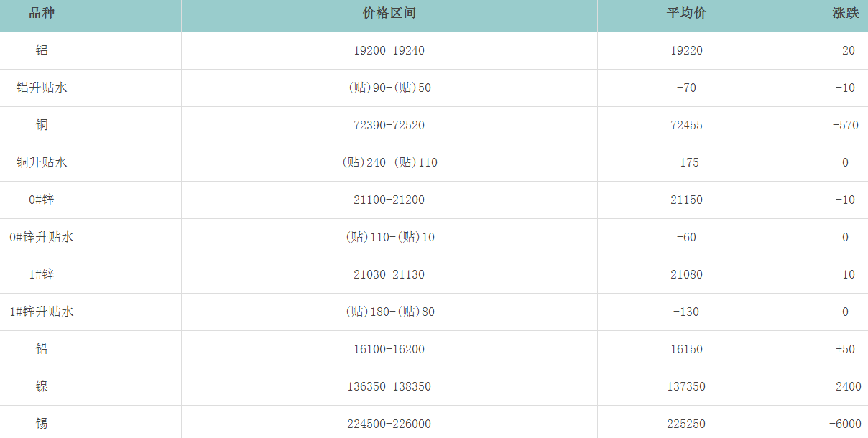The width and height of the screenshot is (868, 438).
Task: Select the 铜 row name cell
Action: pyautogui.click(x=42, y=125)
